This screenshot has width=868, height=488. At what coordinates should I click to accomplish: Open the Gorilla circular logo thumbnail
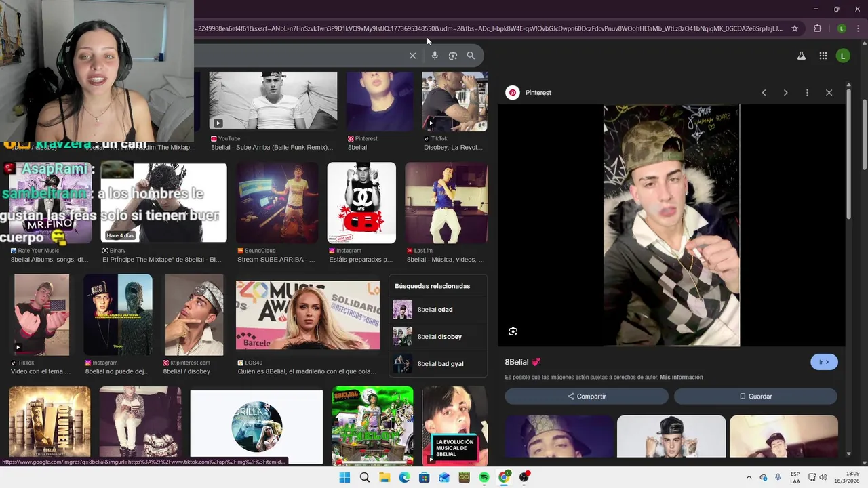256,426
